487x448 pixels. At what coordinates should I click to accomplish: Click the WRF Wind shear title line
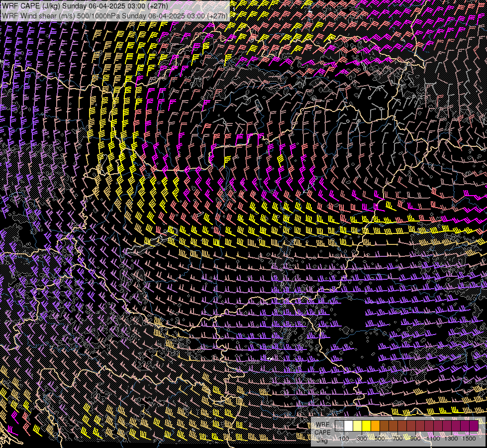[114, 16]
